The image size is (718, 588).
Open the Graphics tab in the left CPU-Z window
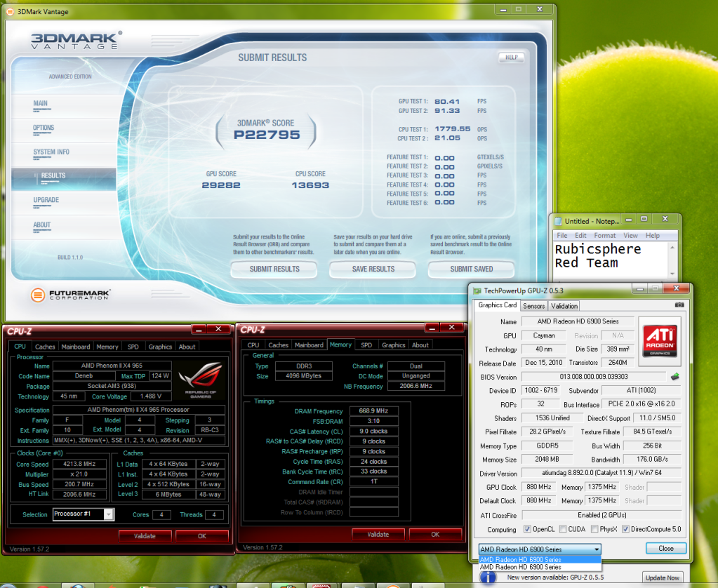click(x=160, y=347)
